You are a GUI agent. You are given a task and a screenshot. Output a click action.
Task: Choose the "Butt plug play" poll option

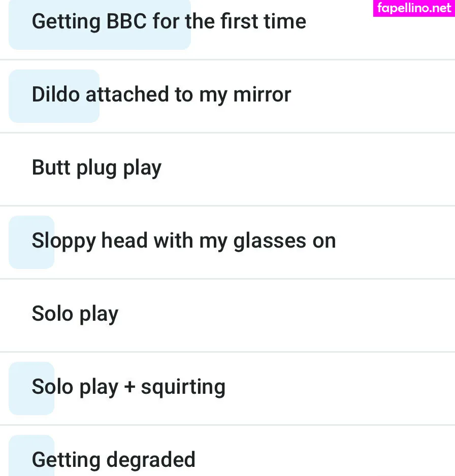point(227,168)
